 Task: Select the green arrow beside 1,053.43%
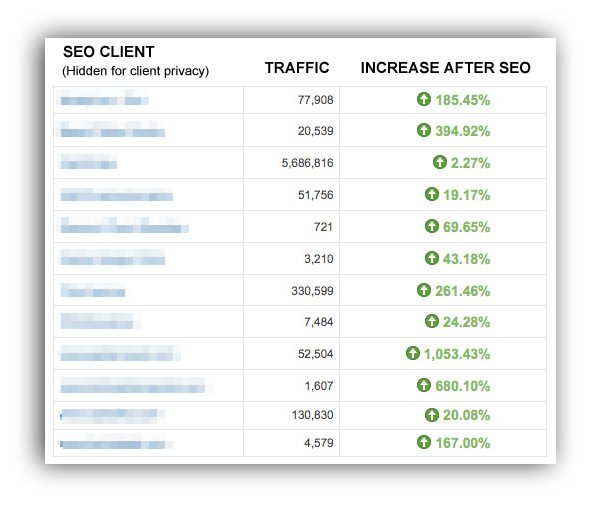413,353
